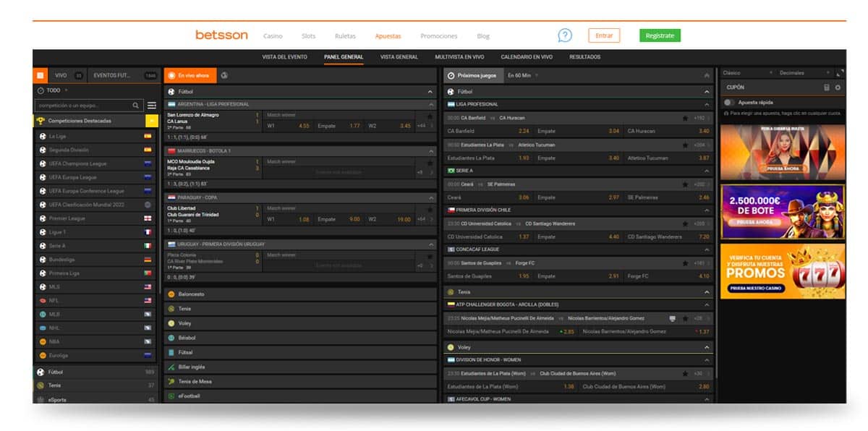
Task: Click the soccer ball icon next to En vivo ahora
Action: pyautogui.click(x=224, y=75)
